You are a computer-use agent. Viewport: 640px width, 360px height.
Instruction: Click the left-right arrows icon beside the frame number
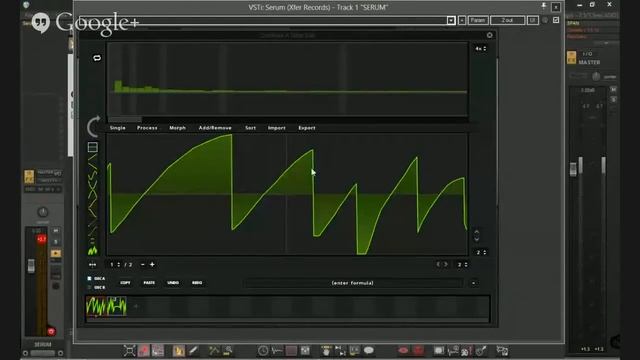pos(93,264)
